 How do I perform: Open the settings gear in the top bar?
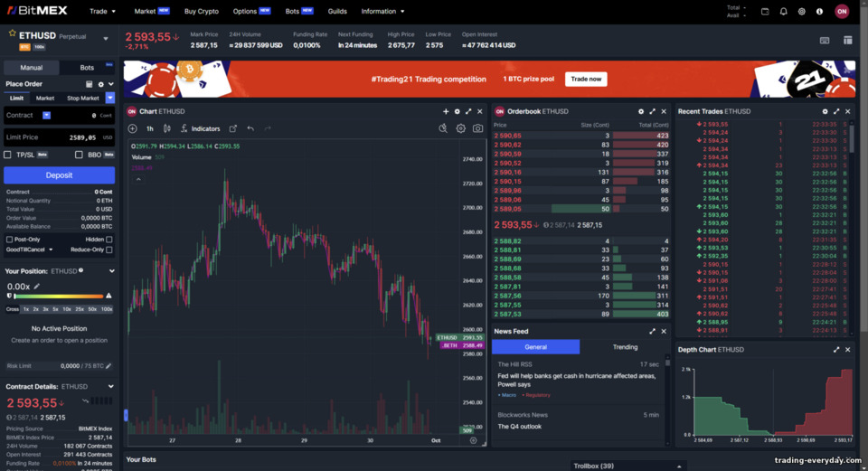click(802, 11)
